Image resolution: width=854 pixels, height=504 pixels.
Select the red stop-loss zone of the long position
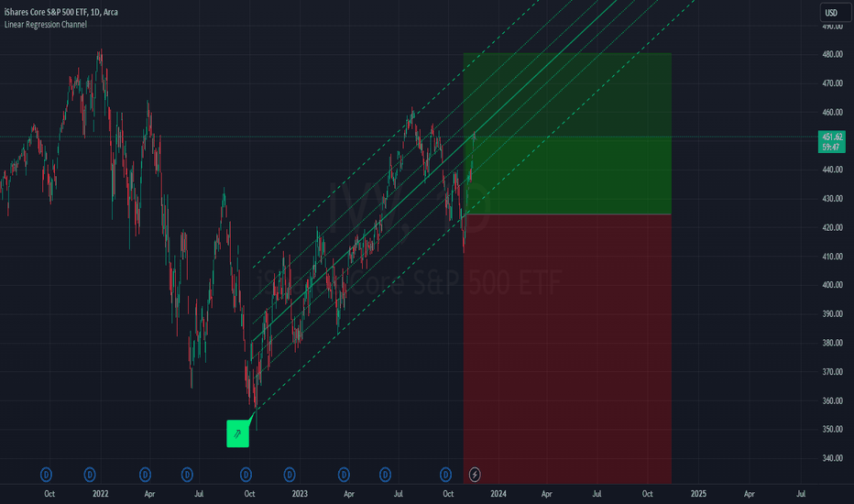point(567,349)
